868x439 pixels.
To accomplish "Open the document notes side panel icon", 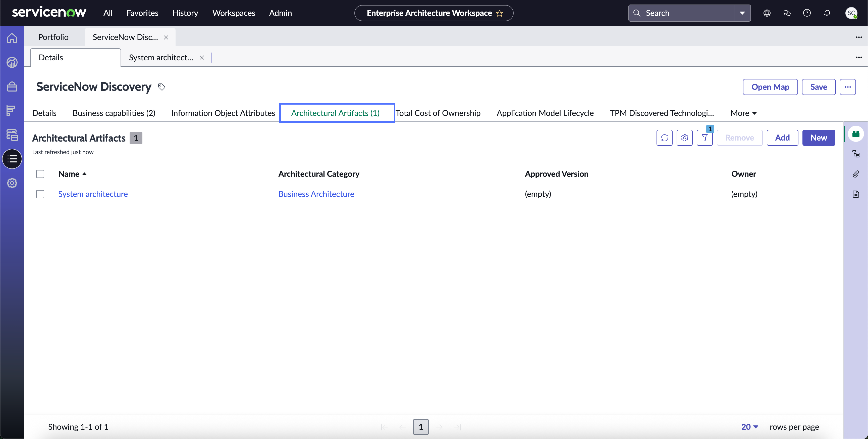I will coord(856,194).
